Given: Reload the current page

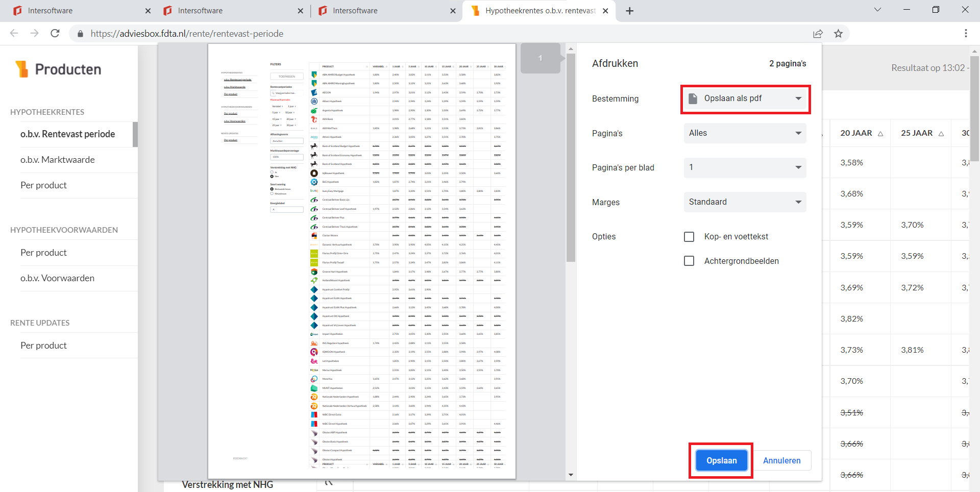Looking at the screenshot, I should tap(55, 33).
